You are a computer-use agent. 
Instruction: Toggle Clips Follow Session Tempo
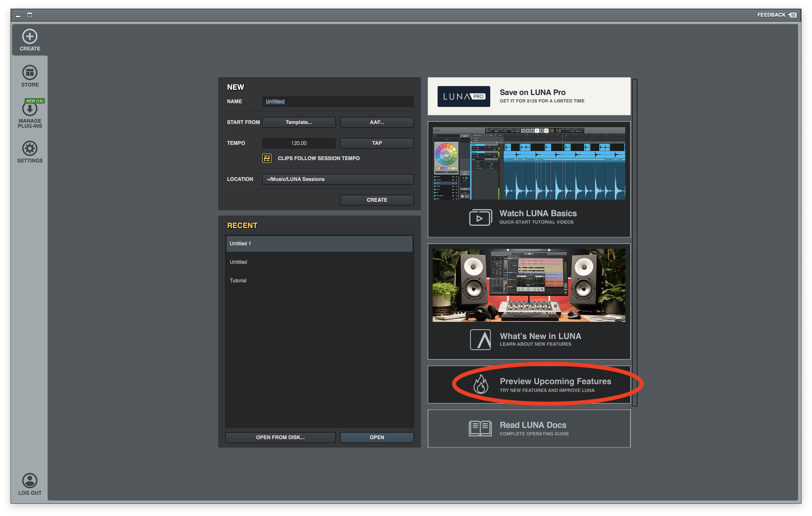[x=267, y=158]
